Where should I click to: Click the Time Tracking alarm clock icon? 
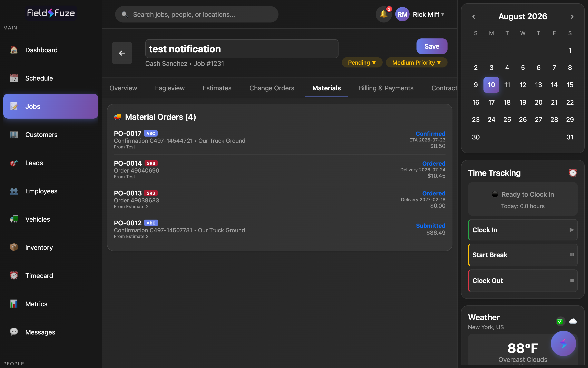point(573,173)
